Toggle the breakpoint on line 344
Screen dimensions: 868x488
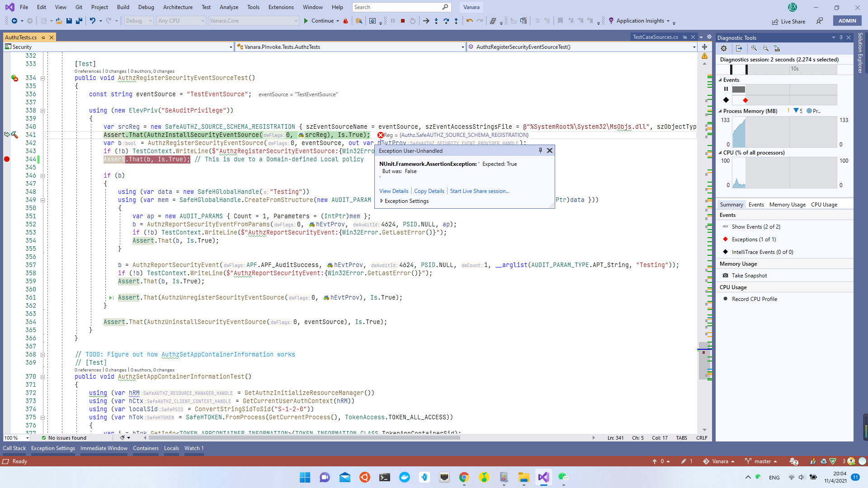click(x=7, y=159)
